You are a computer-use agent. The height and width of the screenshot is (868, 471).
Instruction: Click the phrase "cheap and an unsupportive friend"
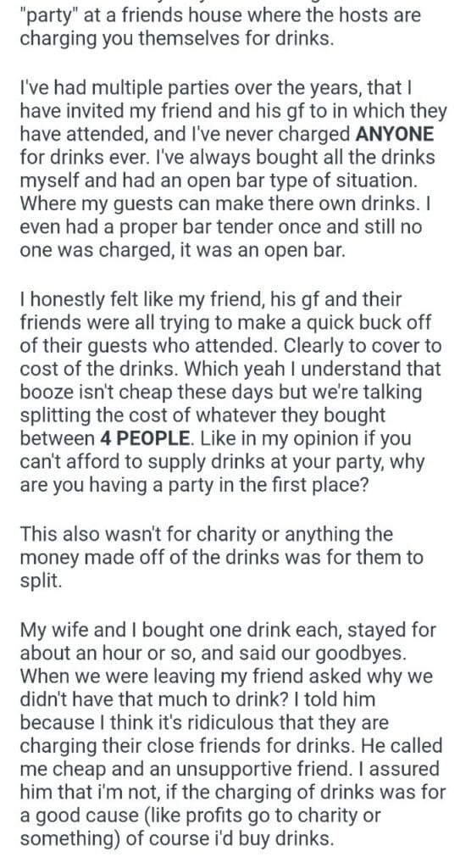click(x=178, y=770)
